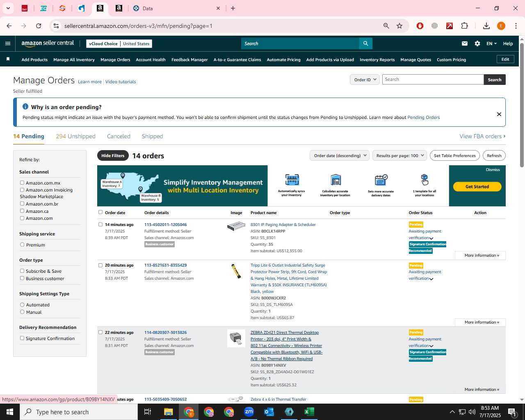Open Task View on the taskbar
This screenshot has height=420, width=525.
coord(148,412)
